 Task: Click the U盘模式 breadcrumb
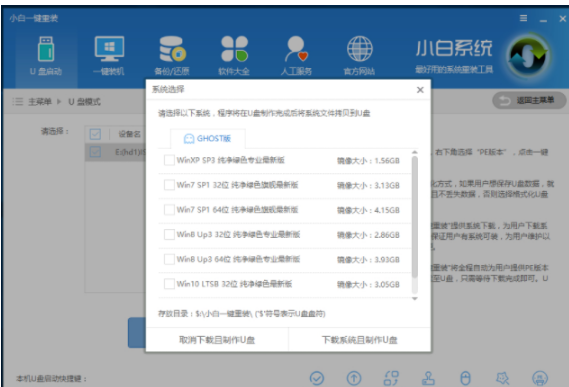coord(85,101)
